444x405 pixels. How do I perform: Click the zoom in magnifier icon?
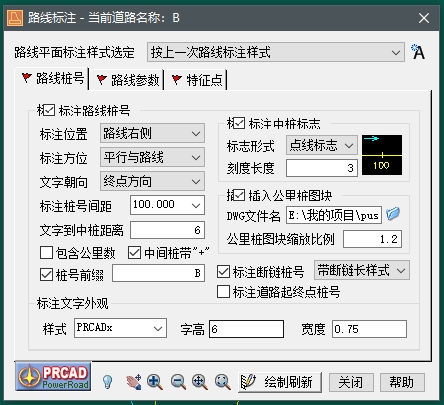(155, 382)
